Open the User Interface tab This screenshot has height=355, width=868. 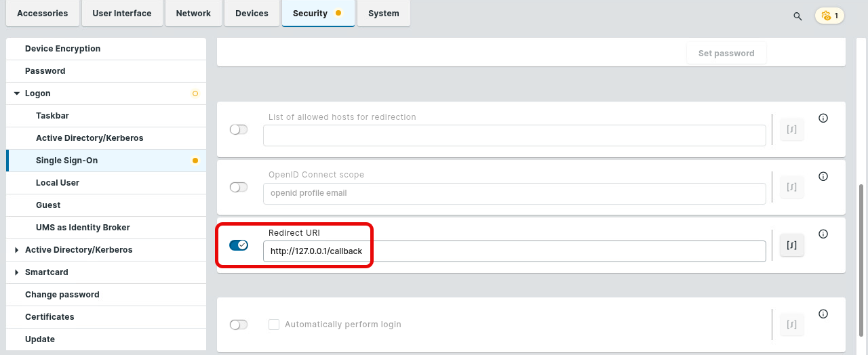pos(123,14)
